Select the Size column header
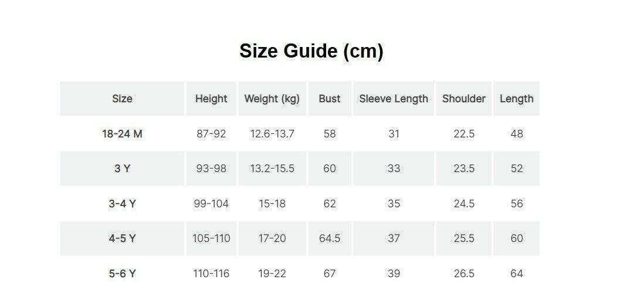644x296 pixels. 122,99
